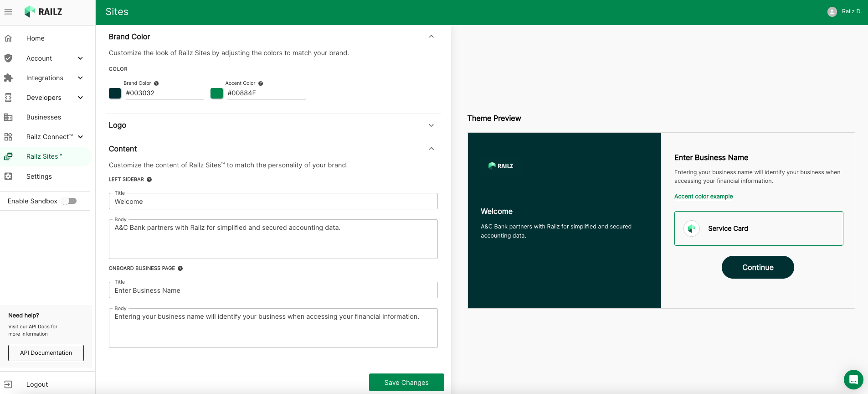The width and height of the screenshot is (868, 394).
Task: Click the Sites page title
Action: 117,12
